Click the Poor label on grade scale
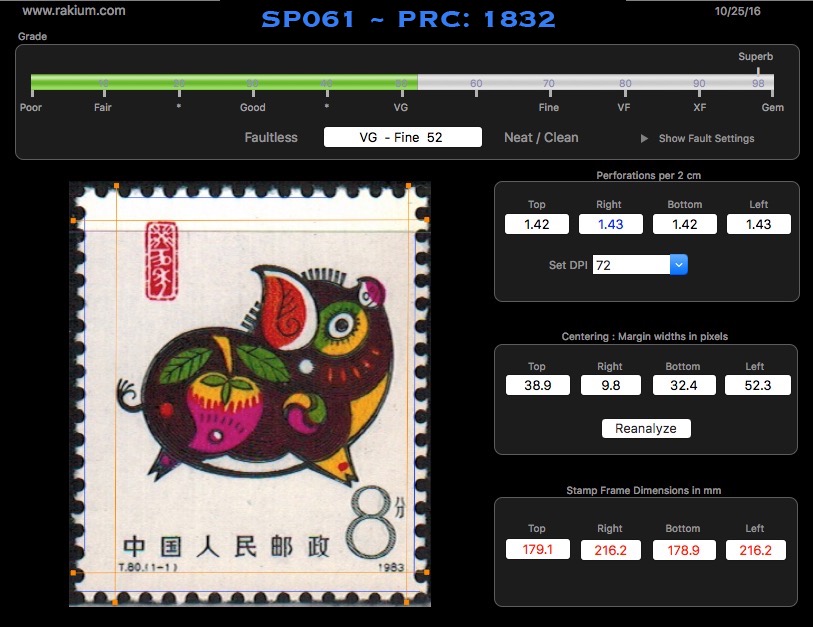Viewport: 813px width, 627px height. point(31,107)
